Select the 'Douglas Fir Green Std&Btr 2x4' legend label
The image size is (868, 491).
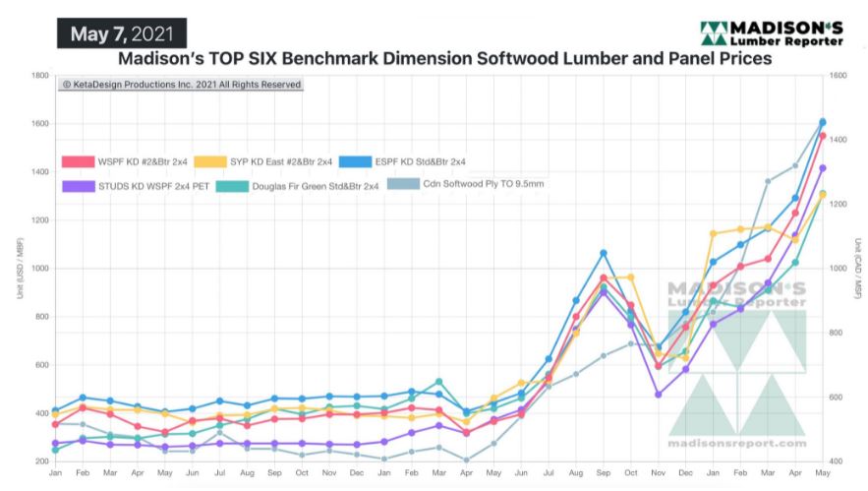[x=316, y=187]
